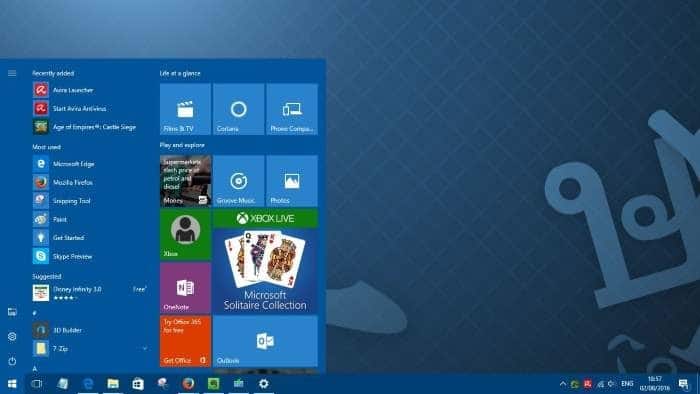Image resolution: width=700 pixels, height=394 pixels.
Task: Open the Phone Companion tile
Action: point(292,109)
